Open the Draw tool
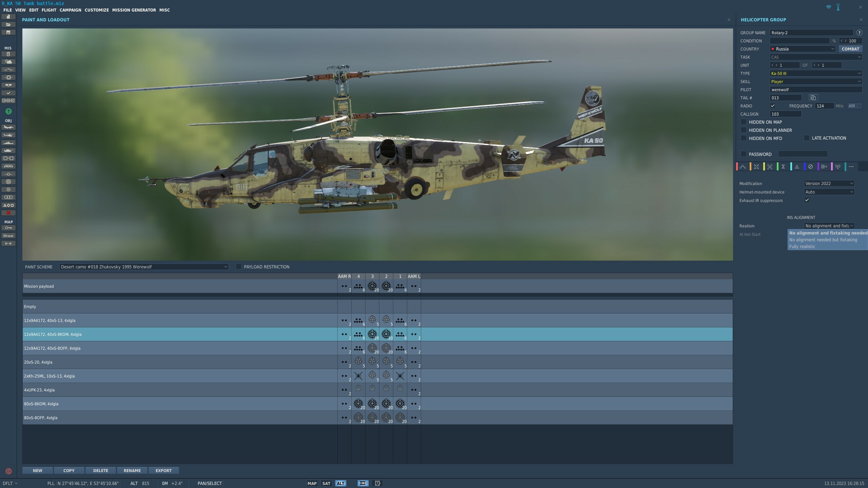Image resolution: width=868 pixels, height=488 pixels. point(8,236)
